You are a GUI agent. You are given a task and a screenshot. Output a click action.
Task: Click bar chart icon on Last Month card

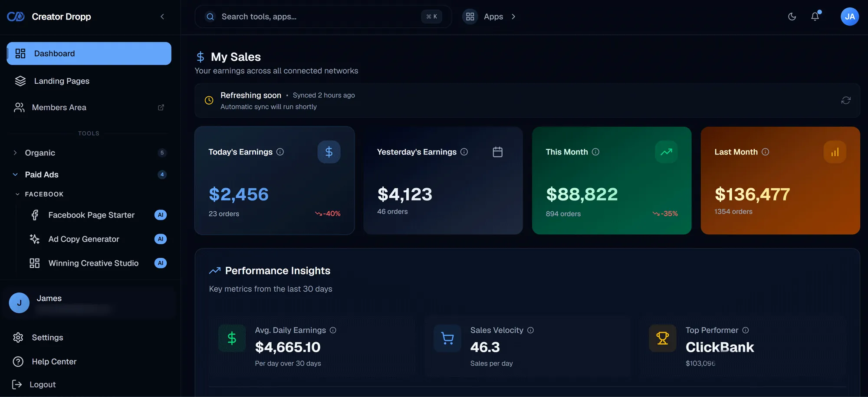pyautogui.click(x=835, y=152)
